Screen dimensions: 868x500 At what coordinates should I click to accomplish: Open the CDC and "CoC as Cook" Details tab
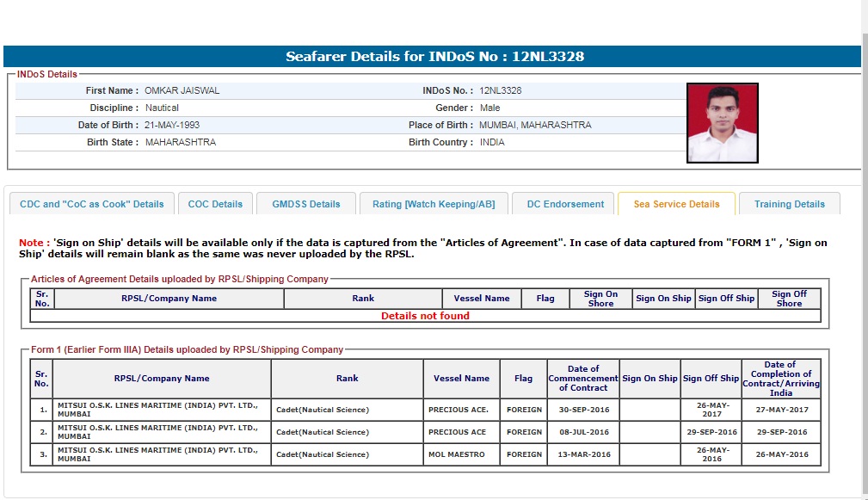[91, 204]
